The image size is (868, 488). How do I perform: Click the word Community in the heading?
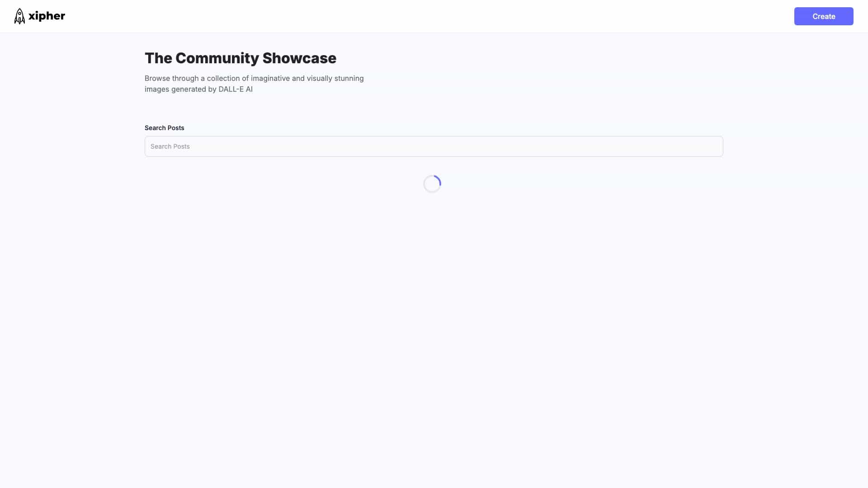tap(217, 58)
